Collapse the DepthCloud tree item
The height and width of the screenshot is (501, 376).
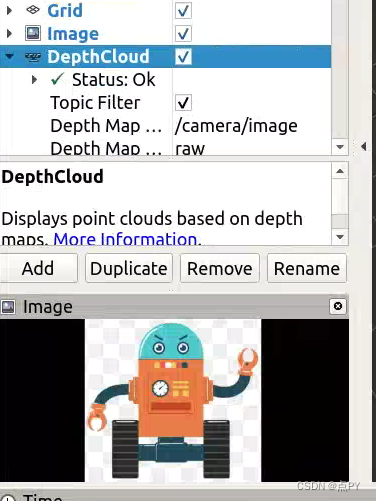point(9,57)
